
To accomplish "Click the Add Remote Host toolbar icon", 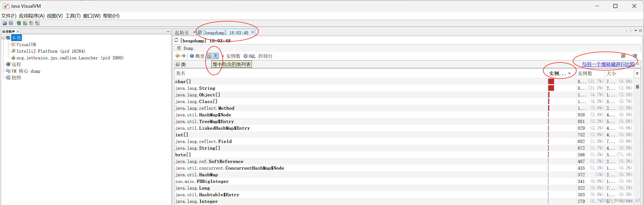I will click(19, 23).
